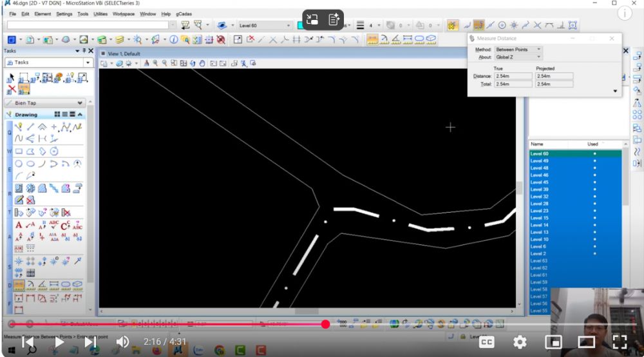This screenshot has height=357, width=644.
Task: Click the Fit View icon
Action: (x=184, y=63)
